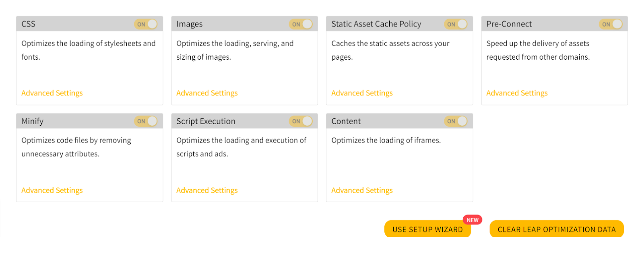644x253 pixels.
Task: Click the red NEW badge
Action: click(x=473, y=220)
